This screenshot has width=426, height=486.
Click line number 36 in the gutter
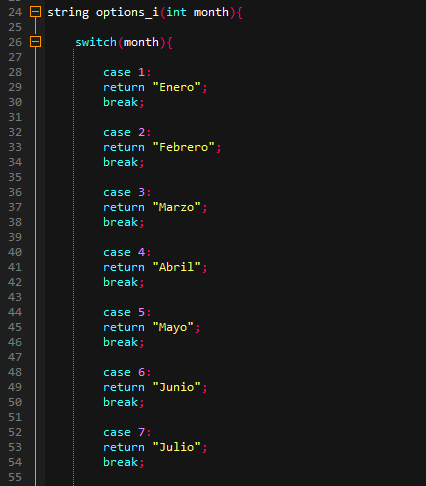pyautogui.click(x=15, y=192)
